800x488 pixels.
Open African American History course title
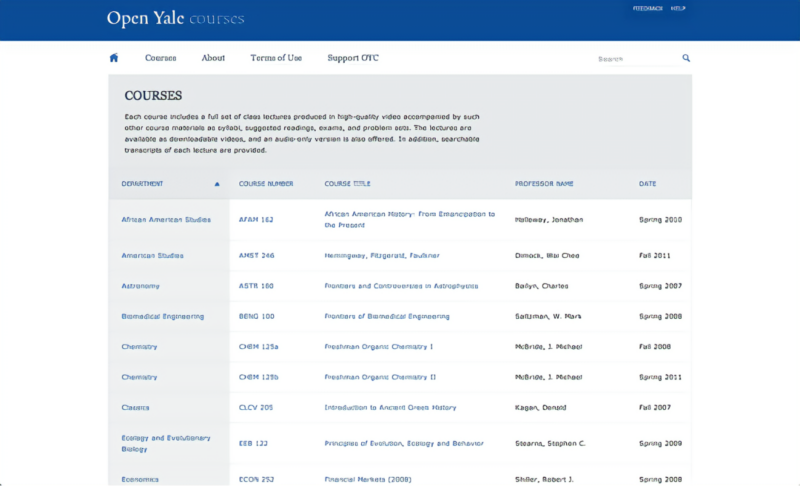point(410,219)
